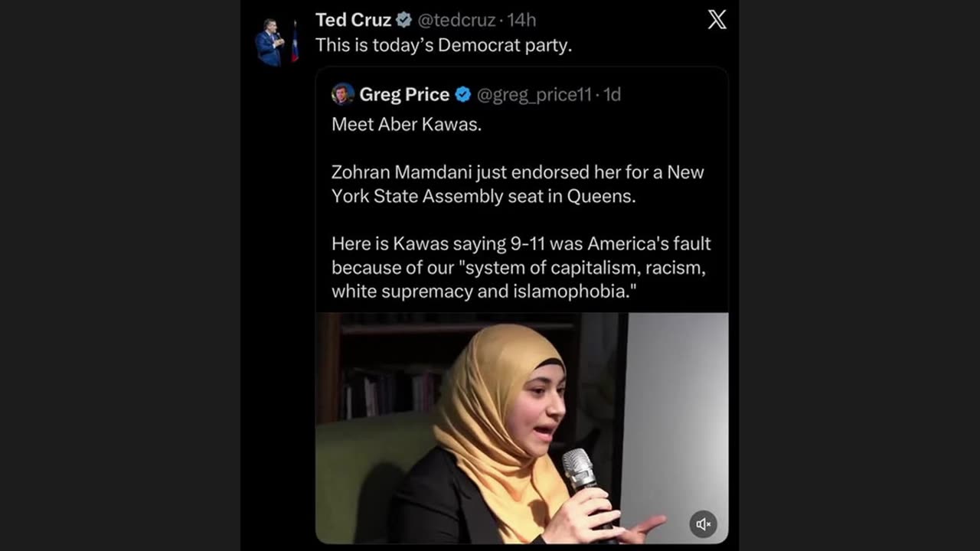The image size is (980, 551).
Task: Select the text "This is today's Democrat party."
Action: pyautogui.click(x=444, y=46)
